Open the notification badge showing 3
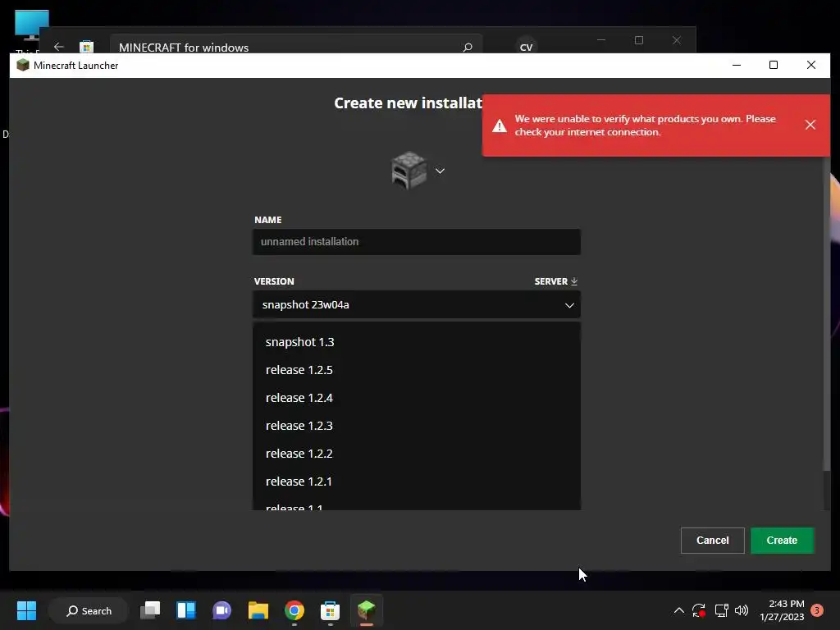 pos(817,610)
